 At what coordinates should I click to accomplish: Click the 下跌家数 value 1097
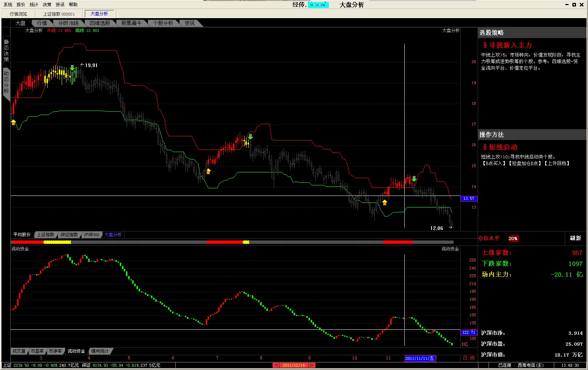[x=575, y=264]
